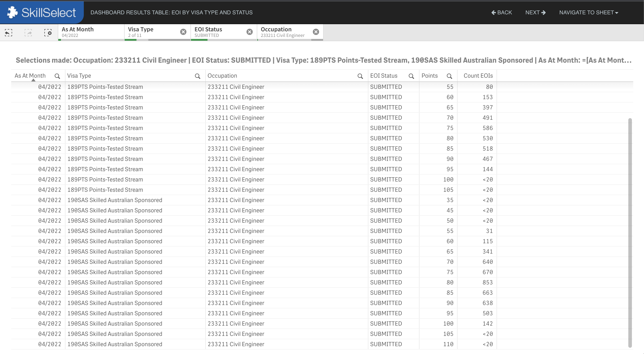Search the Occupation column
The image size is (644, 354).
(x=360, y=76)
